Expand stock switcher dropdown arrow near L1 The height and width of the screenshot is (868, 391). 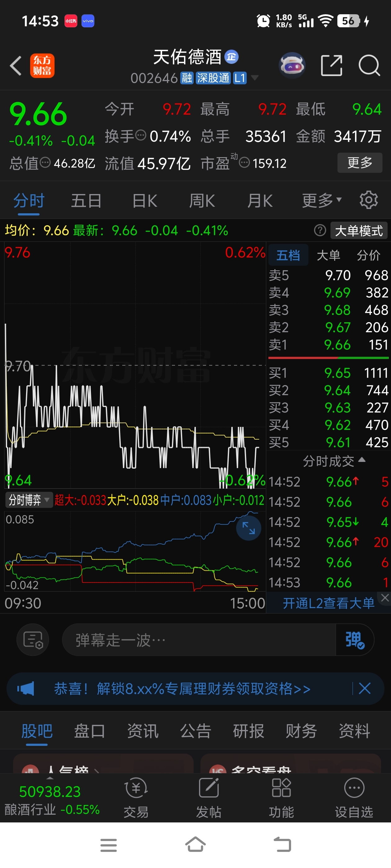[x=255, y=78]
